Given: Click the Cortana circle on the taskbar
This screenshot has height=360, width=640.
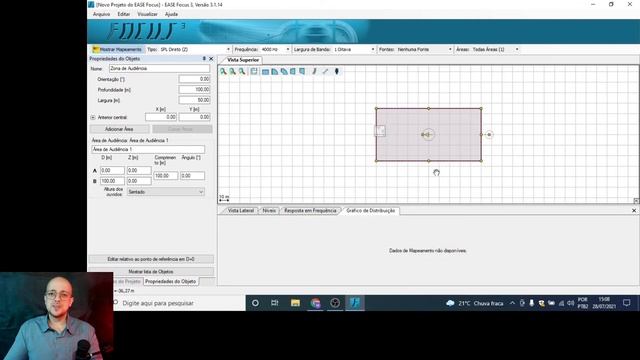Looking at the screenshot, I should (x=255, y=303).
